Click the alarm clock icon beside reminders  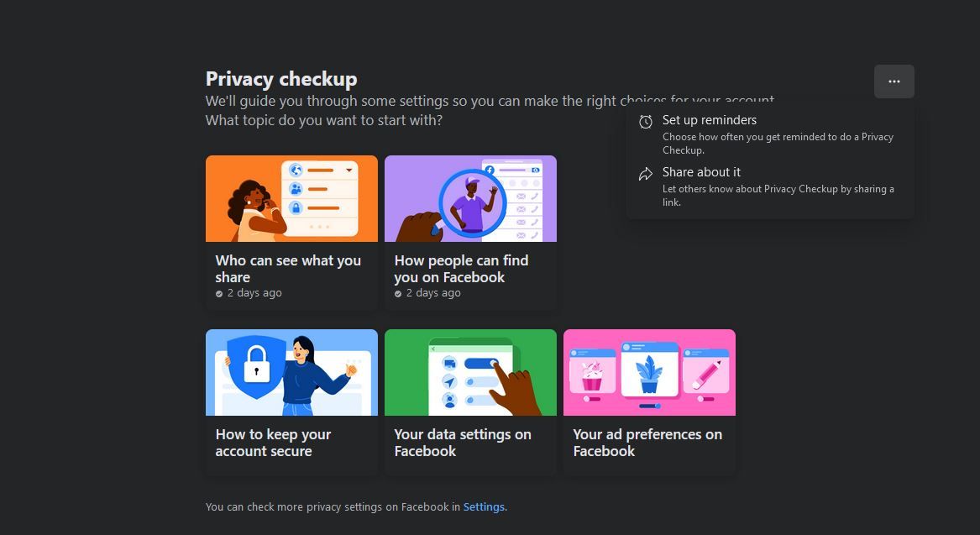coord(646,121)
